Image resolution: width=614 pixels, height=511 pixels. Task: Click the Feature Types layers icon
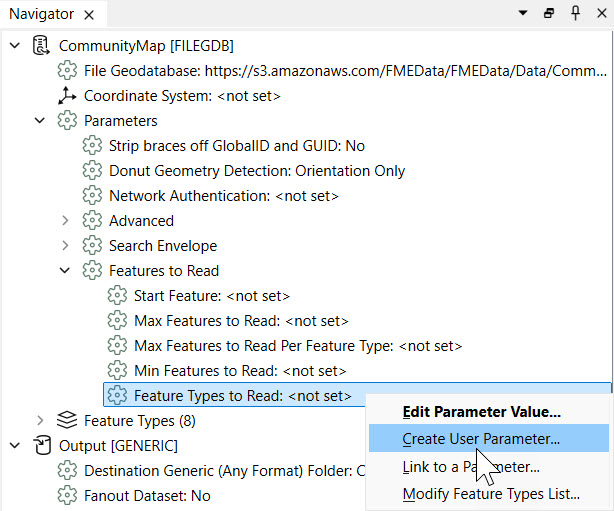pos(67,421)
